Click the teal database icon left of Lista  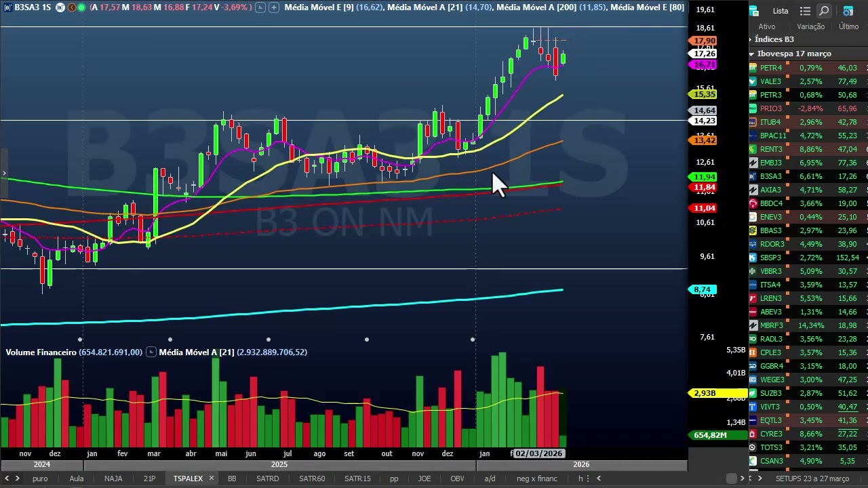point(754,11)
